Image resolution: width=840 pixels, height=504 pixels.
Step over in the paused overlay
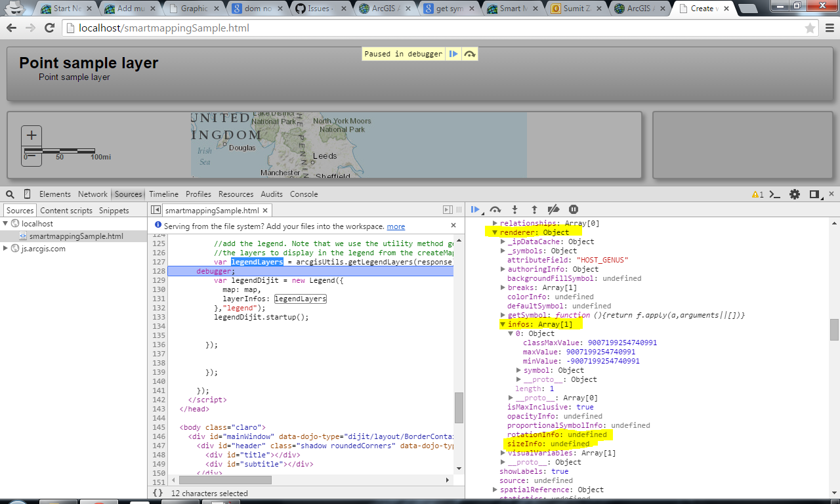(x=469, y=54)
